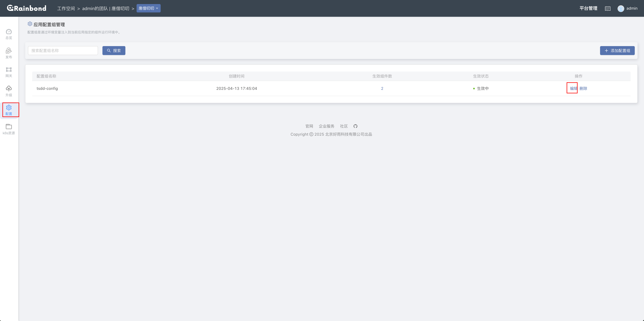The image size is (644, 321).
Task: Open the 企业服务 footer link
Action: click(326, 126)
